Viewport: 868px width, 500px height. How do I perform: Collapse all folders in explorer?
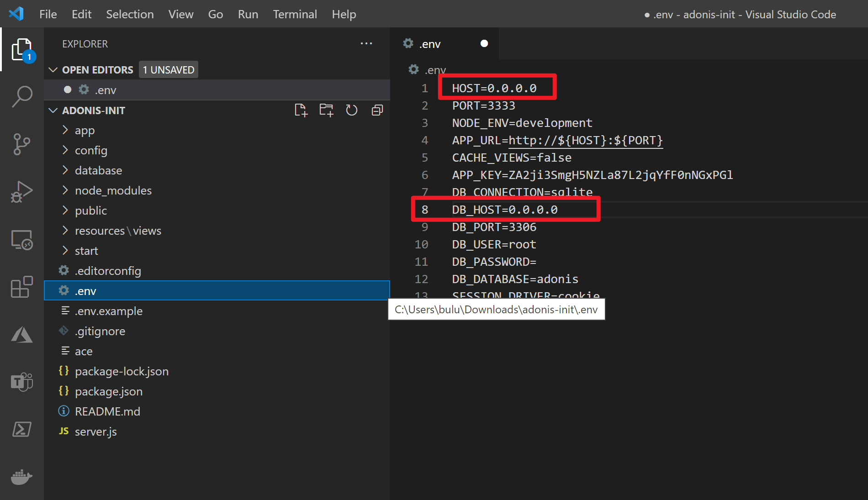[x=377, y=111]
